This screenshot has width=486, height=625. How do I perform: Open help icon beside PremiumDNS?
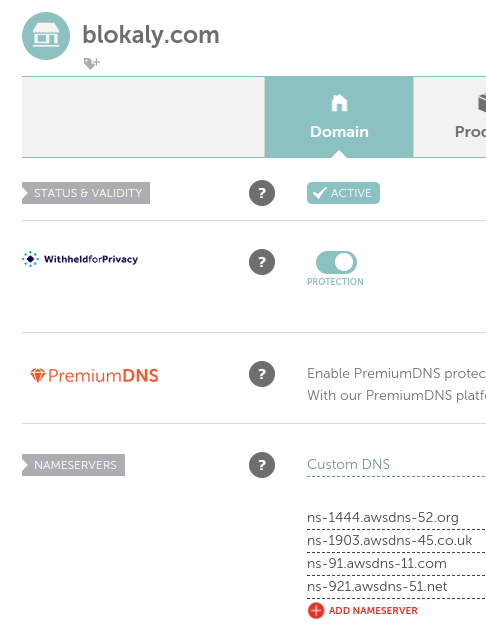(262, 374)
